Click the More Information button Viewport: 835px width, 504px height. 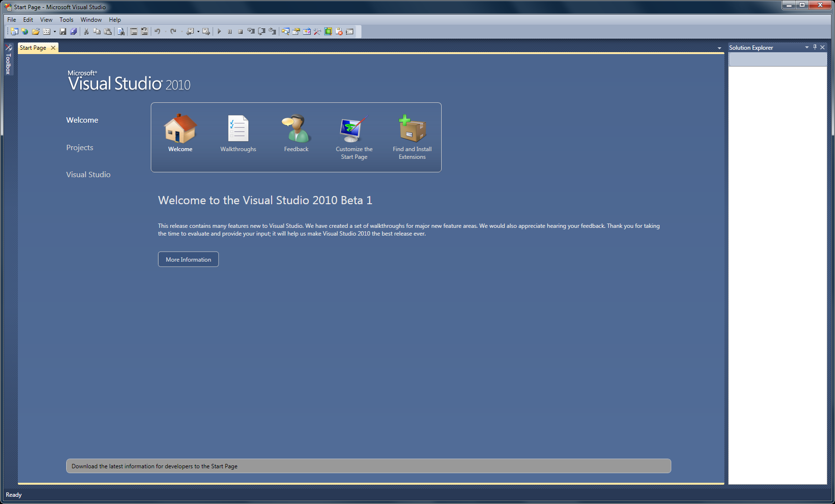point(188,259)
